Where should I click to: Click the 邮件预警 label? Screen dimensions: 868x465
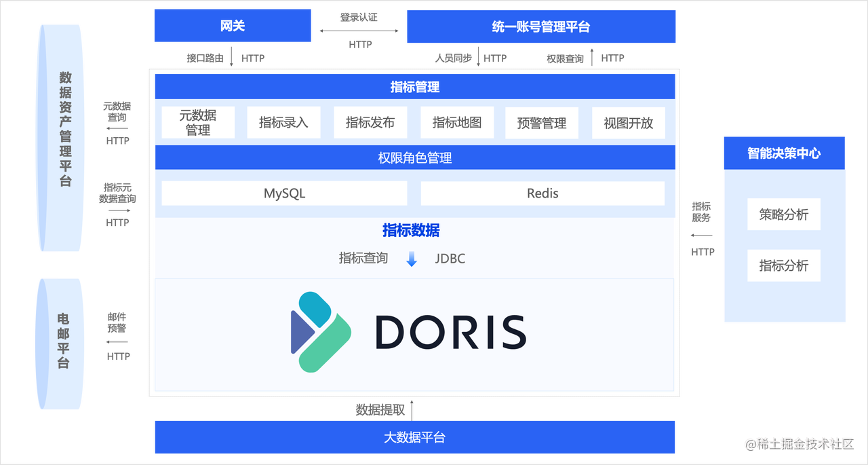[117, 322]
